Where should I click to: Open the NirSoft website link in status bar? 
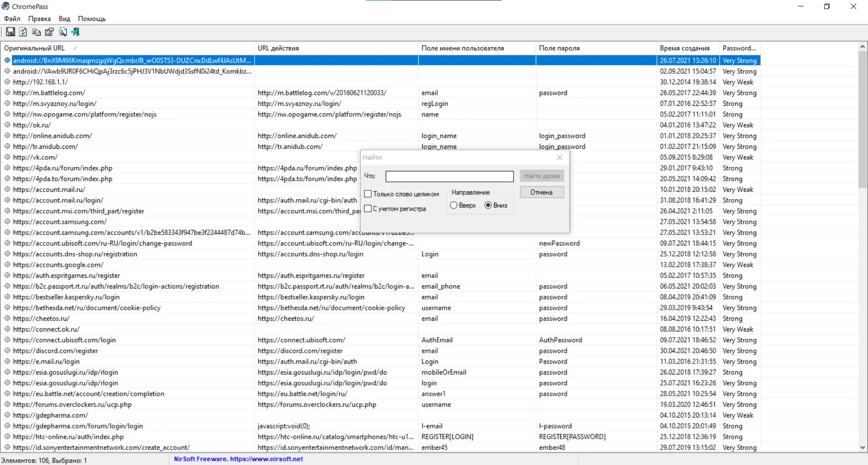coord(266,459)
